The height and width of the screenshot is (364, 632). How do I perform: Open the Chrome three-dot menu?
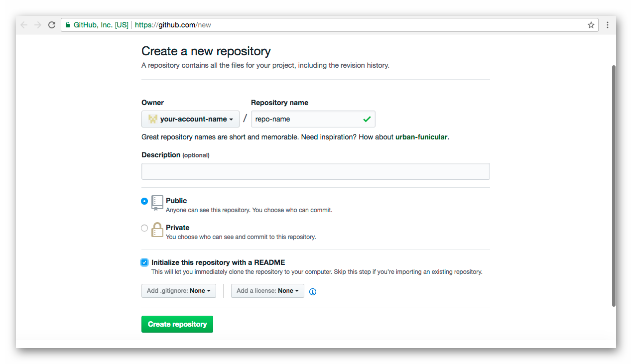[608, 25]
